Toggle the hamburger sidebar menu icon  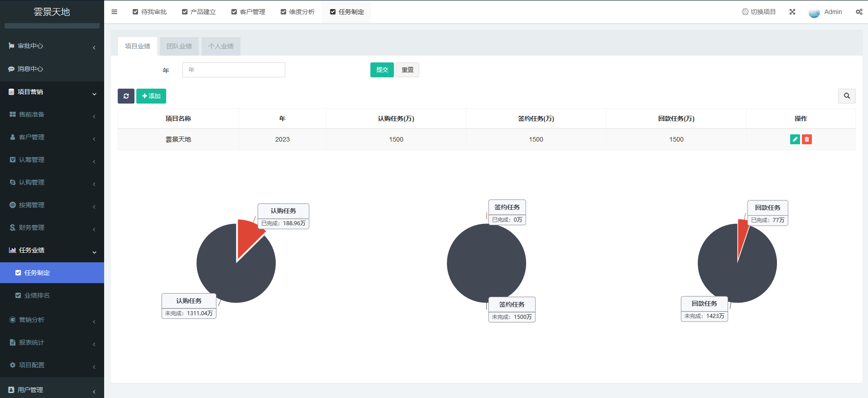coord(114,12)
